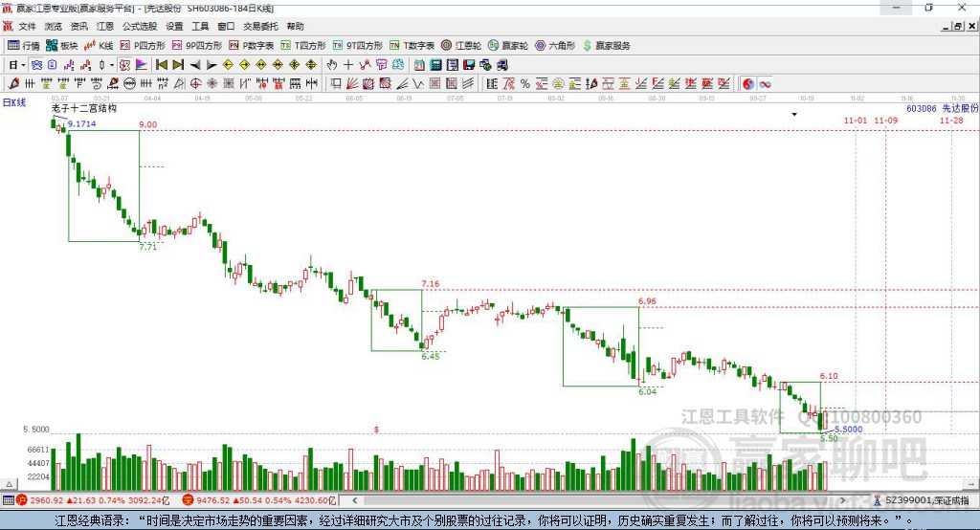Click the 老子十二宫结构 label
980x530 pixels.
[84, 108]
